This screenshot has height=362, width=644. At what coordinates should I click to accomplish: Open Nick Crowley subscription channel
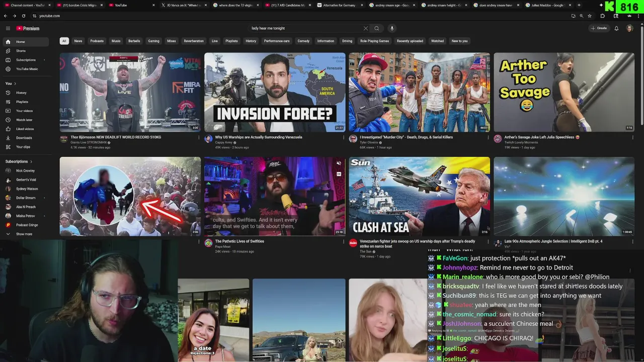[26, 170]
